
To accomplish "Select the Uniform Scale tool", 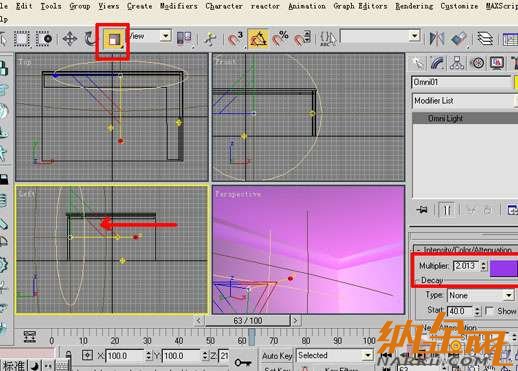I will tap(113, 40).
